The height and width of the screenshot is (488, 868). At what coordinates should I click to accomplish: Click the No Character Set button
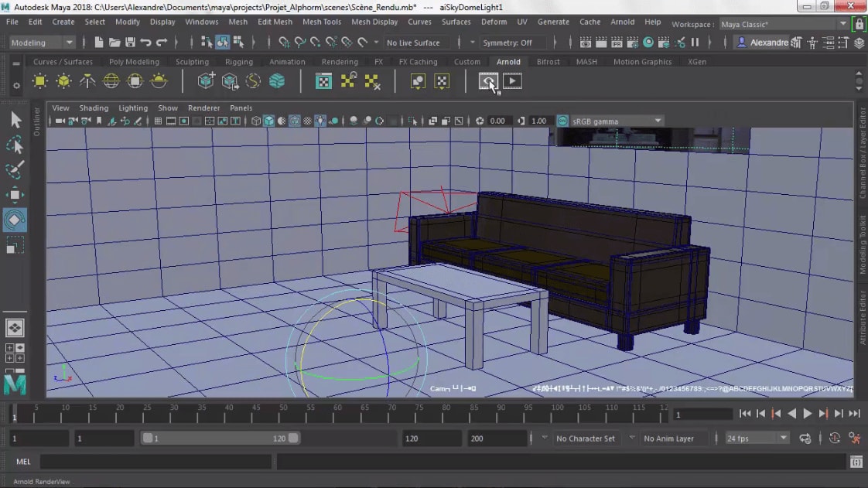coord(586,439)
